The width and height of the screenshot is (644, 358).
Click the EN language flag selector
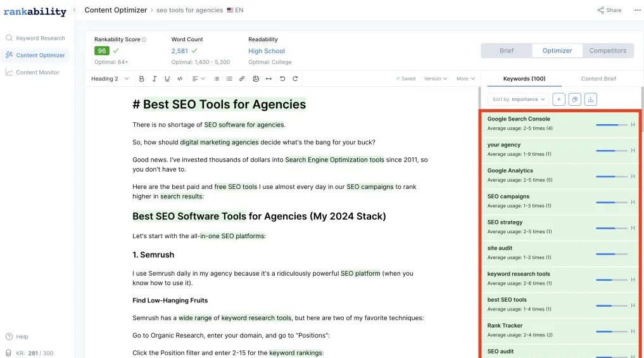click(235, 10)
